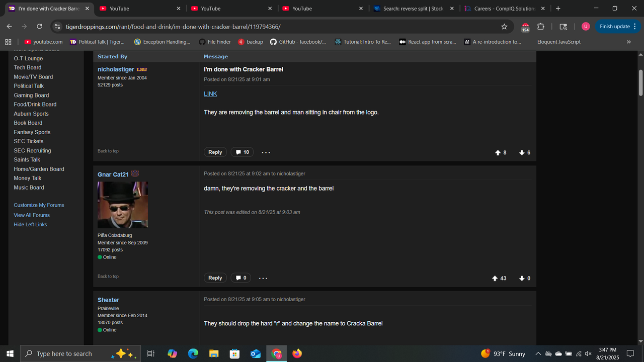Open Microsoft Store from taskbar
This screenshot has width=644, height=362.
click(234, 353)
